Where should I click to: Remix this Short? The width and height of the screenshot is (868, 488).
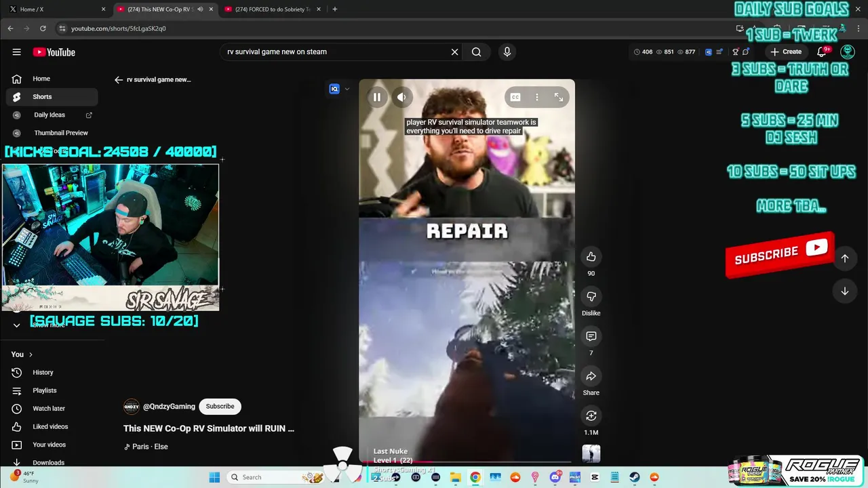pyautogui.click(x=591, y=415)
